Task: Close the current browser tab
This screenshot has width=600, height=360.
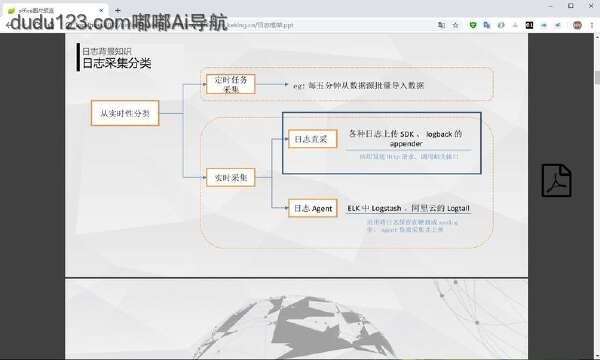Action: click(x=101, y=11)
